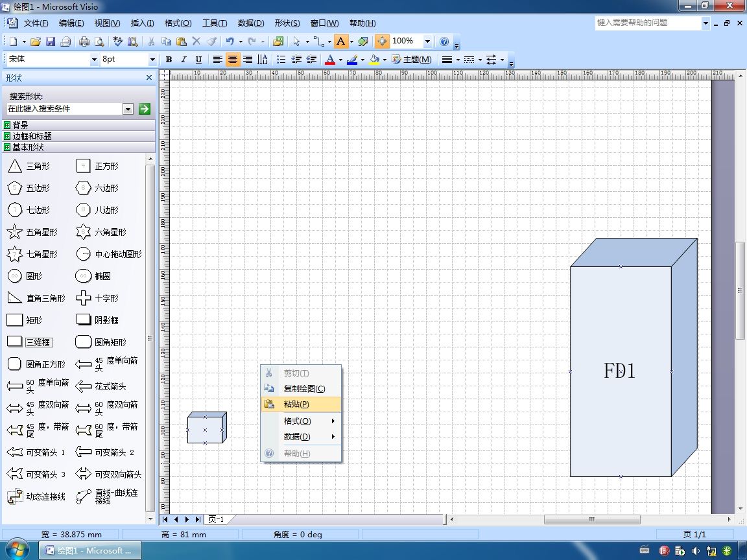Screen dimensions: 747x560
Task: Expand the 数据(D) submenu in context menu
Action: (301, 437)
